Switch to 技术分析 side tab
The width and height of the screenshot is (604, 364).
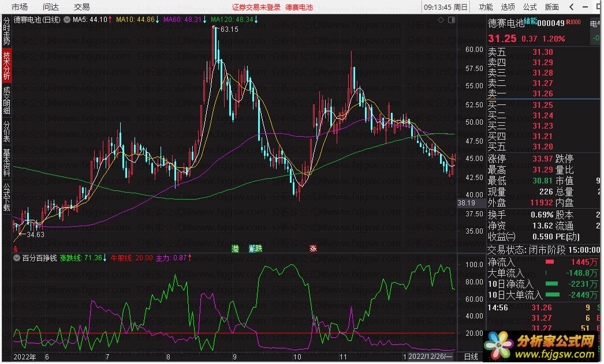[x=6, y=65]
